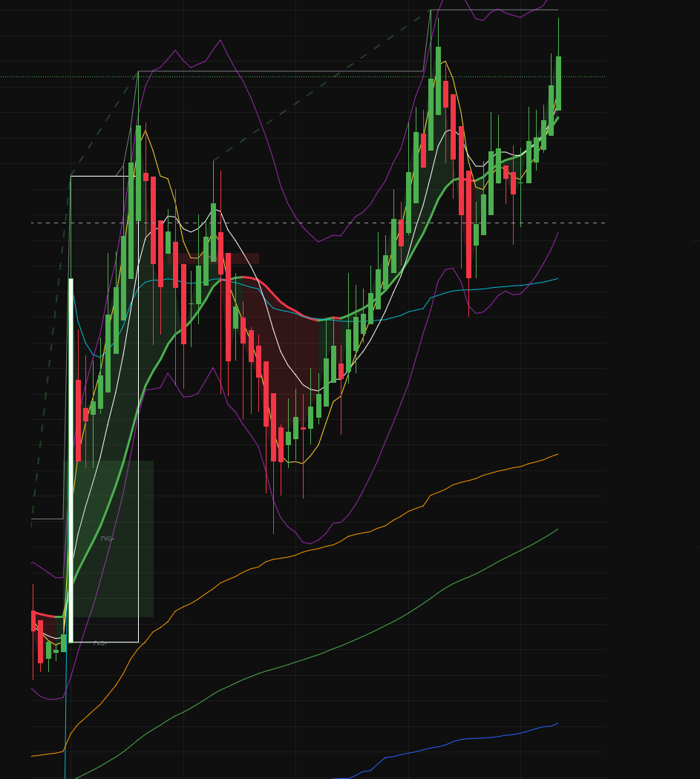Click the longest red candle after second peak

[468, 224]
